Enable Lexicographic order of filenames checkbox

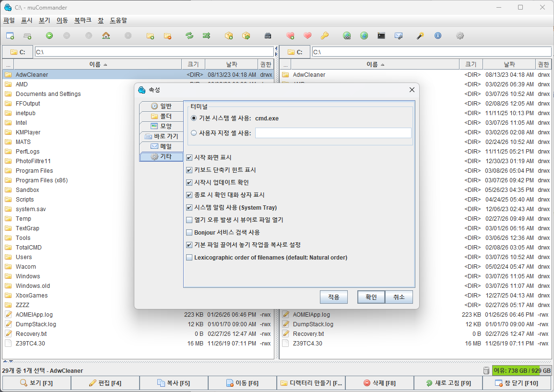click(189, 257)
